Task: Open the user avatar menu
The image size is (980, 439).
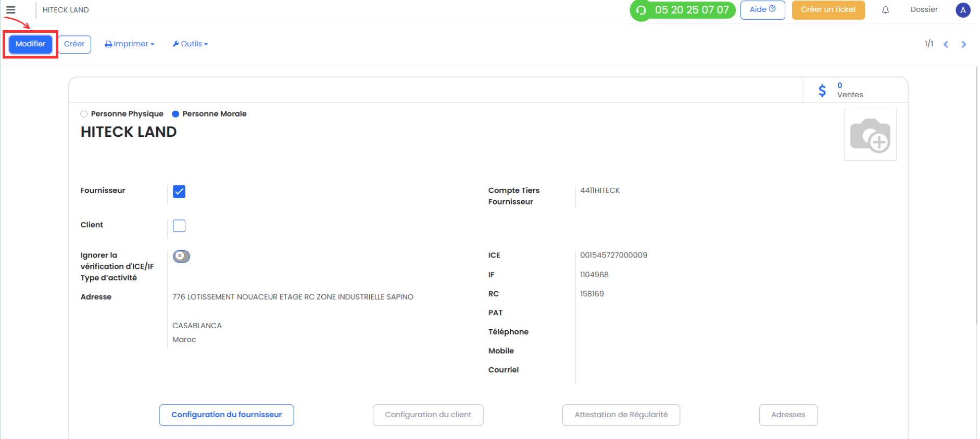Action: coord(963,10)
